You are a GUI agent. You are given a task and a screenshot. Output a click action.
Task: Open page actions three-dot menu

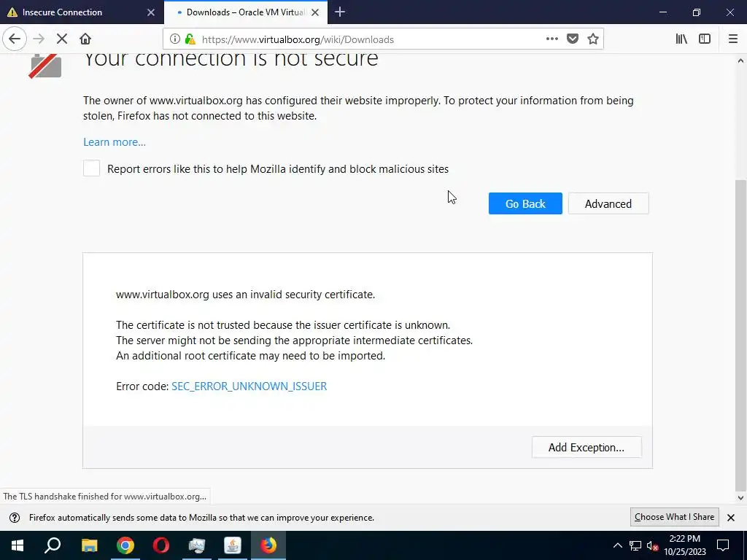coord(551,39)
